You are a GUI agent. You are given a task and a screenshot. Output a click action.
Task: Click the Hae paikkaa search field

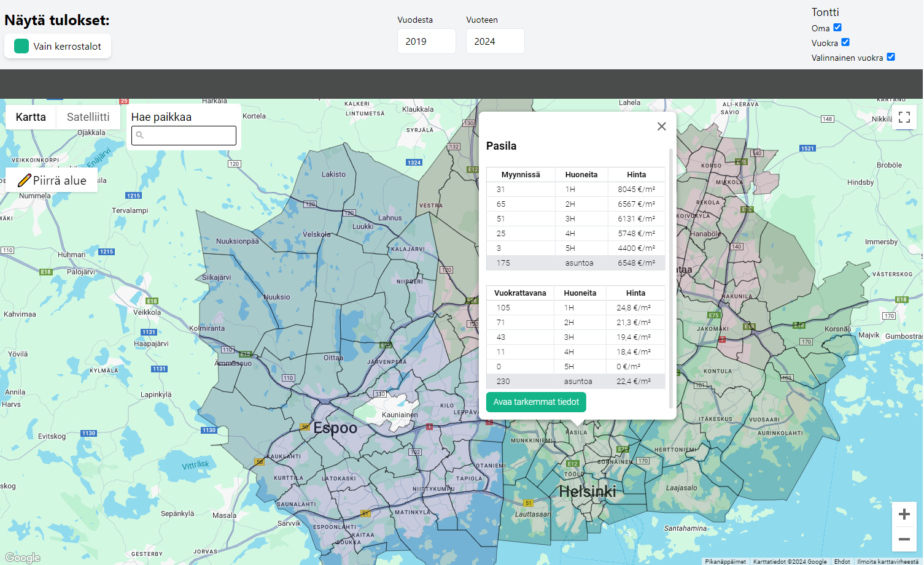point(184,136)
